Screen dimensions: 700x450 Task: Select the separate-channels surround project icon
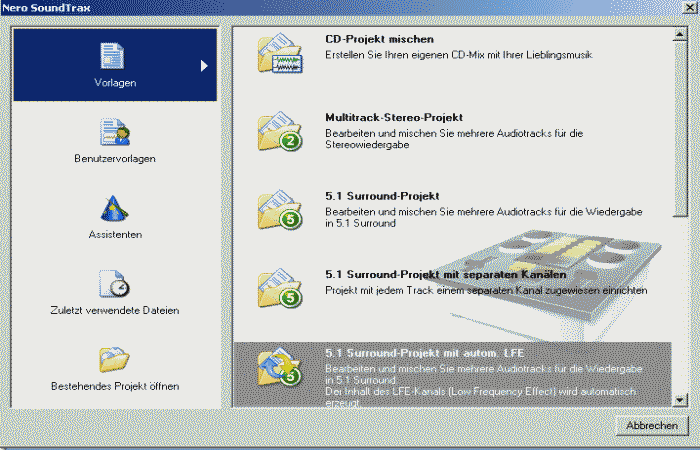click(x=280, y=285)
